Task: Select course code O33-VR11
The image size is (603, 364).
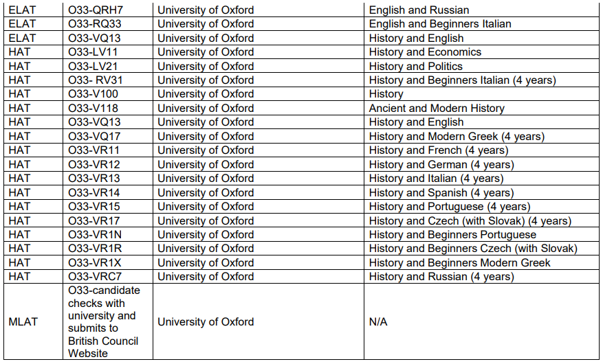Action: tap(94, 150)
